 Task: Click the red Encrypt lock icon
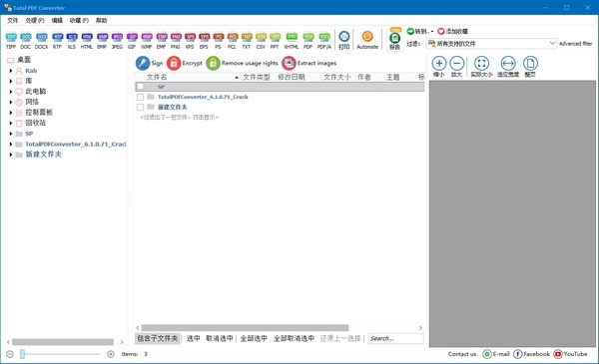(x=174, y=63)
